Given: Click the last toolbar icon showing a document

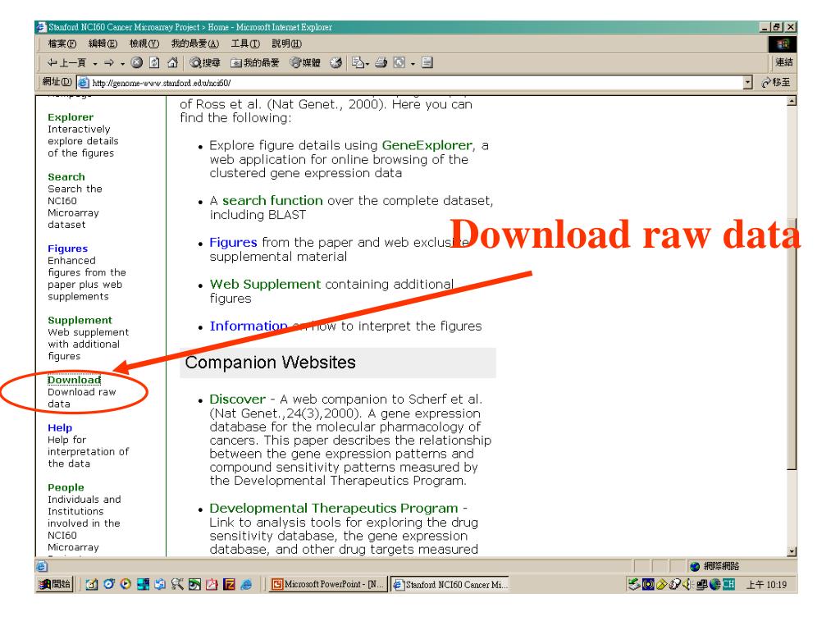Looking at the screenshot, I should (x=427, y=62).
